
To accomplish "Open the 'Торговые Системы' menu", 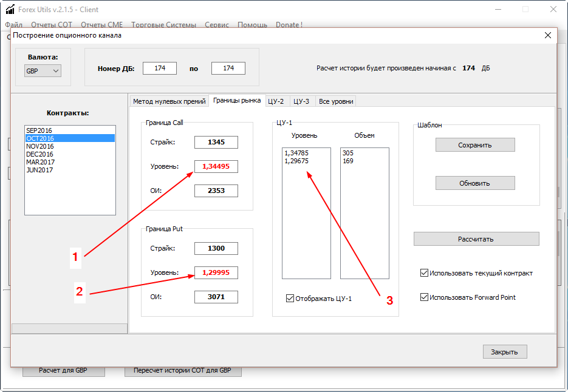I will pyautogui.click(x=164, y=25).
